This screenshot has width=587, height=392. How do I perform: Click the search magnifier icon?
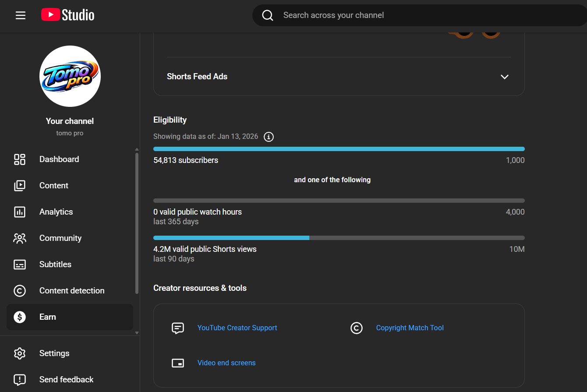(x=267, y=15)
